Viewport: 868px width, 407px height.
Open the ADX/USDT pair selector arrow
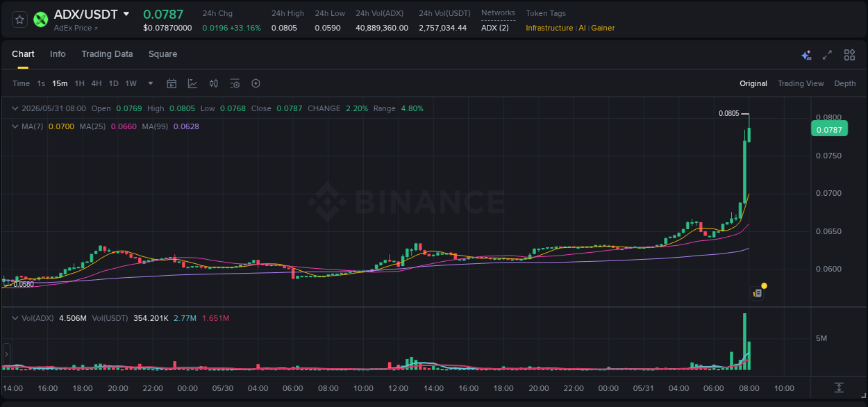[126, 14]
